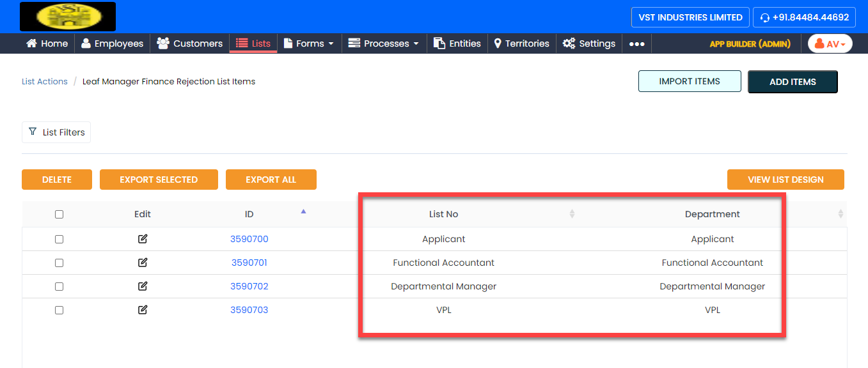The width and height of the screenshot is (868, 368).
Task: Expand the Processes dropdown menu
Action: [383, 43]
